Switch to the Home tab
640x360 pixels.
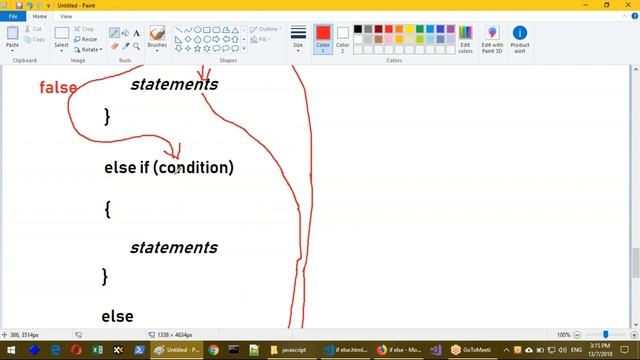tap(40, 16)
